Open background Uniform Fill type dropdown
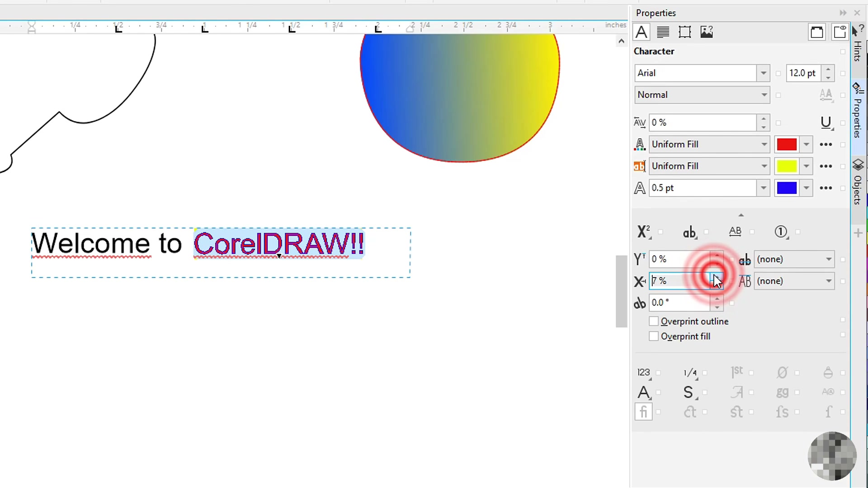Screen dimensions: 868x488 (x=764, y=166)
